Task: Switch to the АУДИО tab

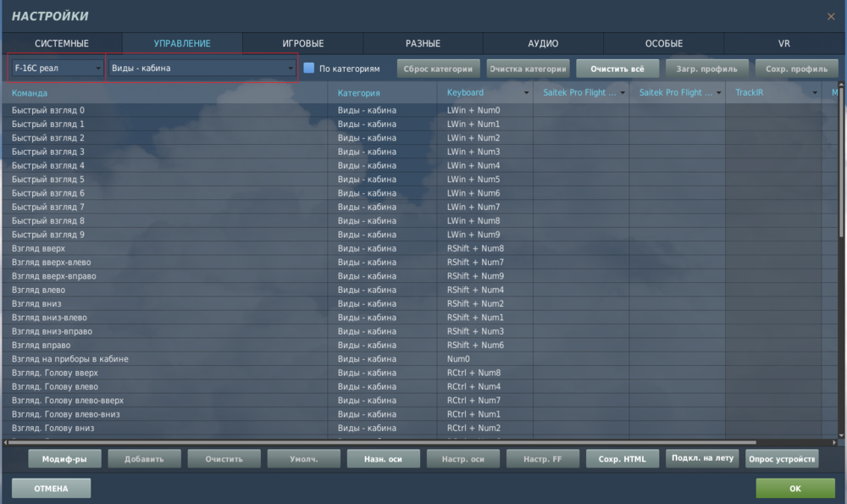Action: (x=542, y=42)
